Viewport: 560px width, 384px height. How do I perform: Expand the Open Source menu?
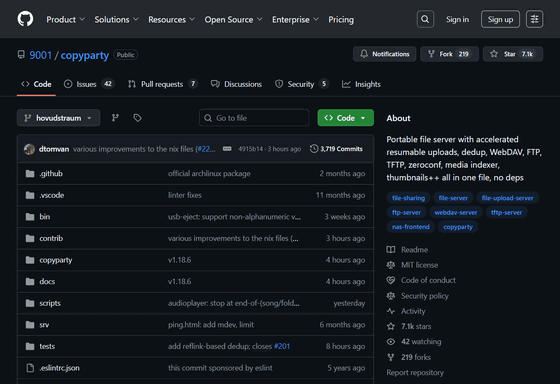click(233, 20)
